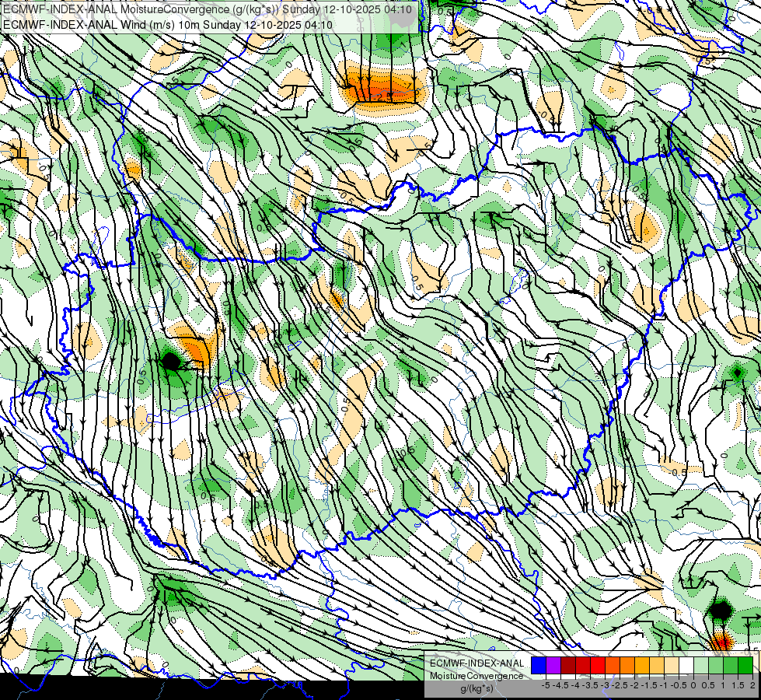Click the legend tick value -4.5

tap(560, 685)
